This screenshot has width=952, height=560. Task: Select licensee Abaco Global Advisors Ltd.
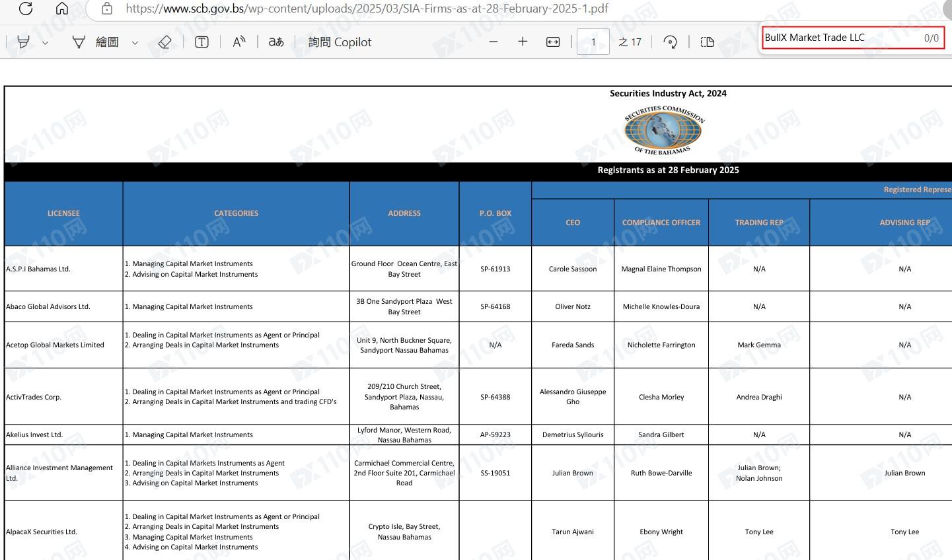click(x=48, y=306)
